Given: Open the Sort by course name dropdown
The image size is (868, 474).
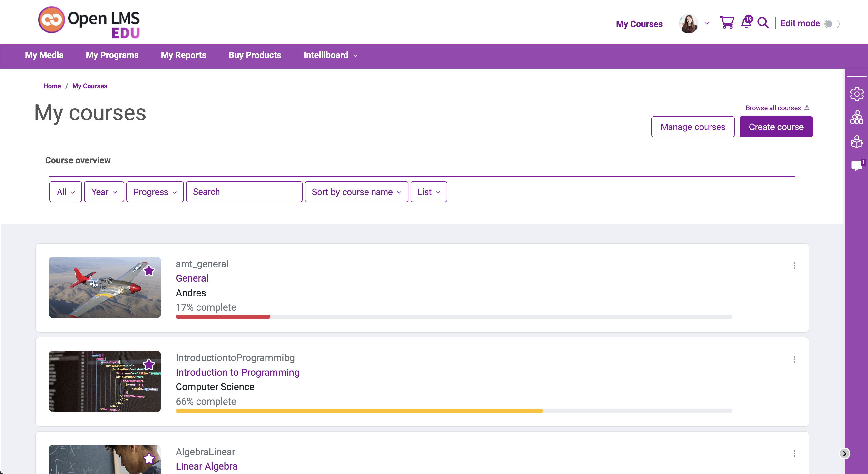Looking at the screenshot, I should tap(356, 192).
